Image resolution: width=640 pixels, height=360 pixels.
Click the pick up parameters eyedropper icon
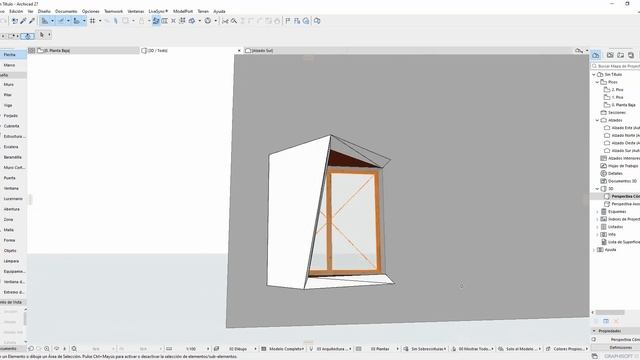pos(23,21)
